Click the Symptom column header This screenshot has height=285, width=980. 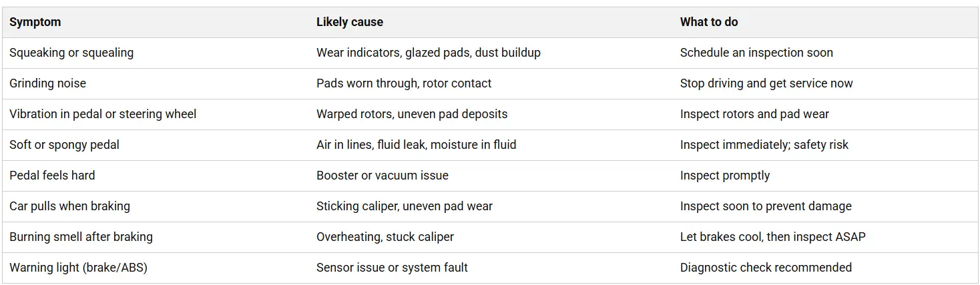tap(35, 22)
